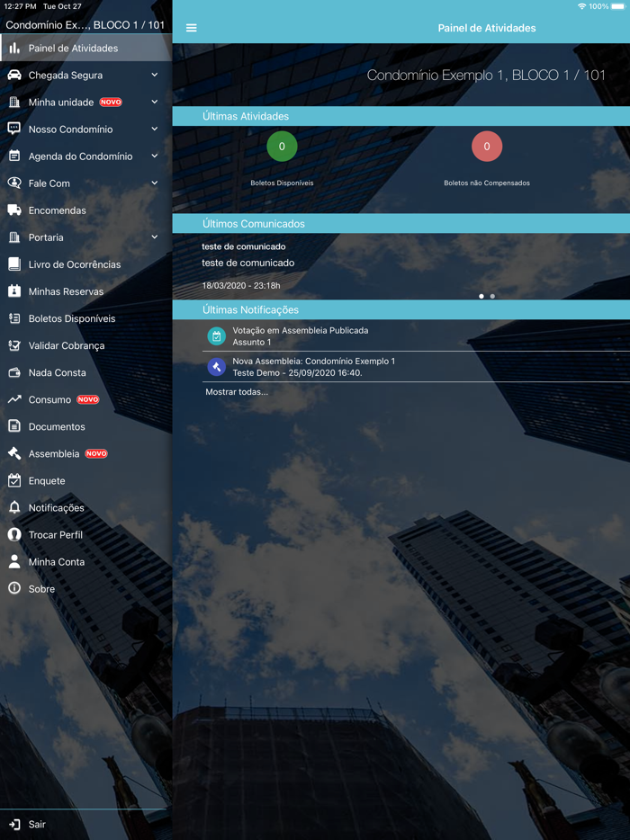Expand the Portaria chevron
The height and width of the screenshot is (840, 630).
(155, 237)
